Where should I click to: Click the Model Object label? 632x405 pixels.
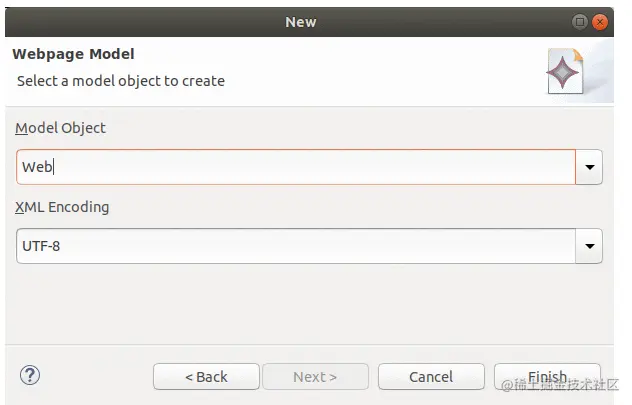pyautogui.click(x=60, y=128)
